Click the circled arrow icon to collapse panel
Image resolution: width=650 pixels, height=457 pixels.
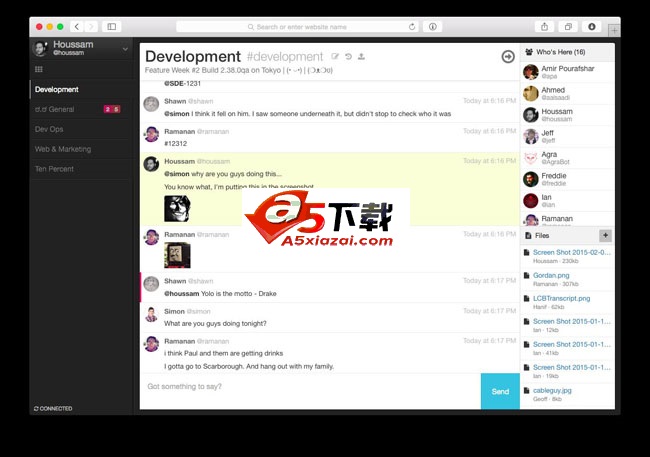(508, 56)
